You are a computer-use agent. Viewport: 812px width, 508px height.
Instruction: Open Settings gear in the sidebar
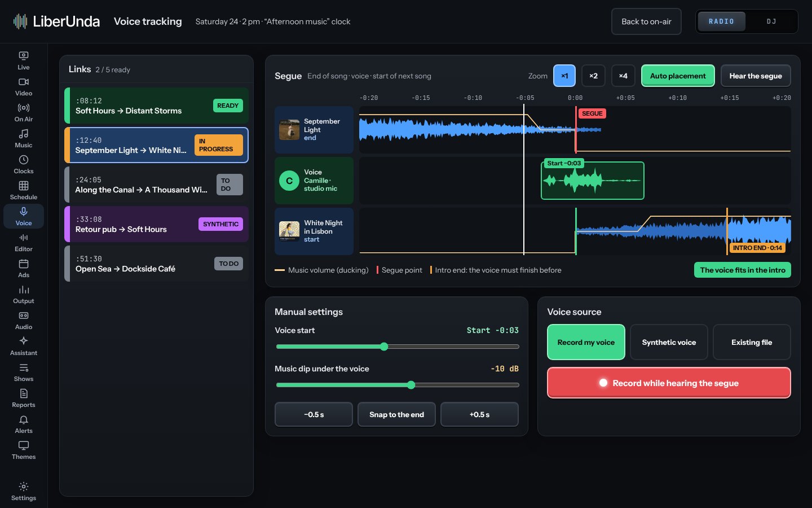pos(24,492)
